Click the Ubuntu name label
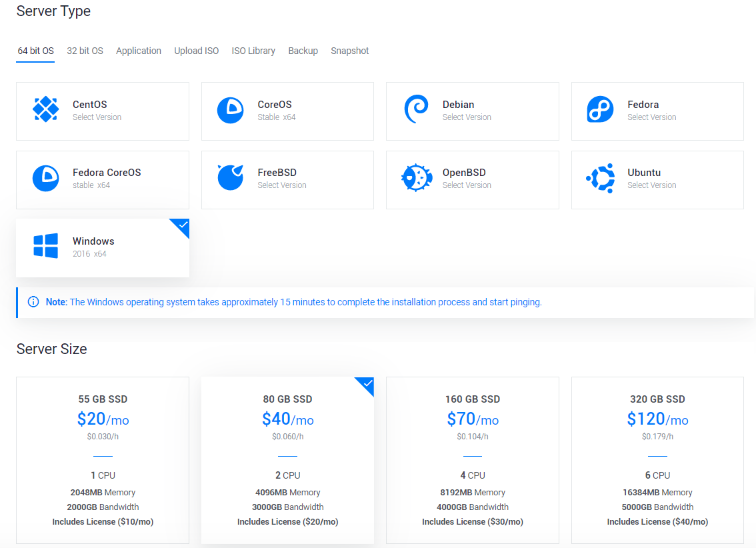Viewport: 756px width, 548px height. (x=643, y=173)
